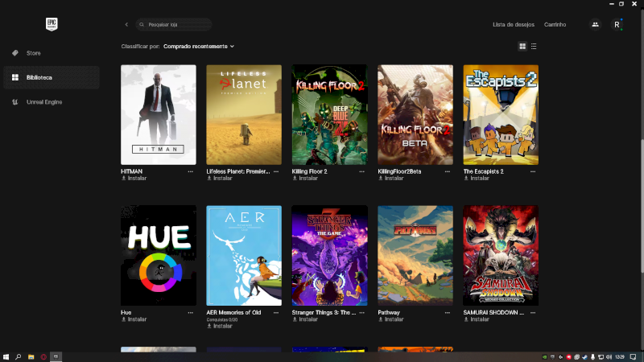Switch to grid view
This screenshot has height=362, width=644.
coord(522,47)
